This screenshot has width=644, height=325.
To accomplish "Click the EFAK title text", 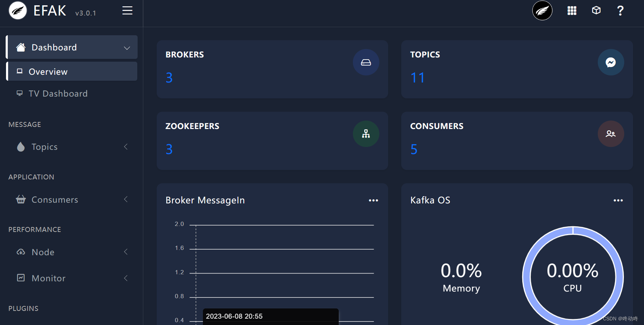I will point(49,11).
